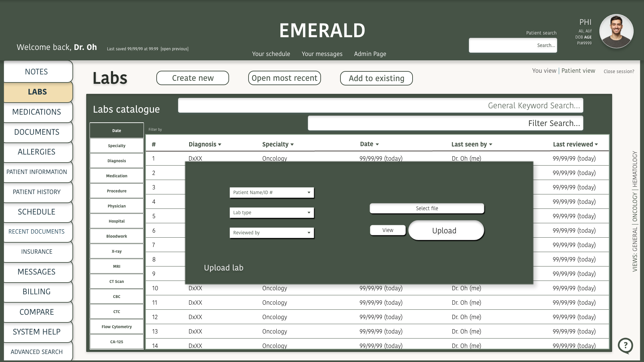Filter by Bloodwork
Viewport: 644px width, 362px height.
point(117,236)
